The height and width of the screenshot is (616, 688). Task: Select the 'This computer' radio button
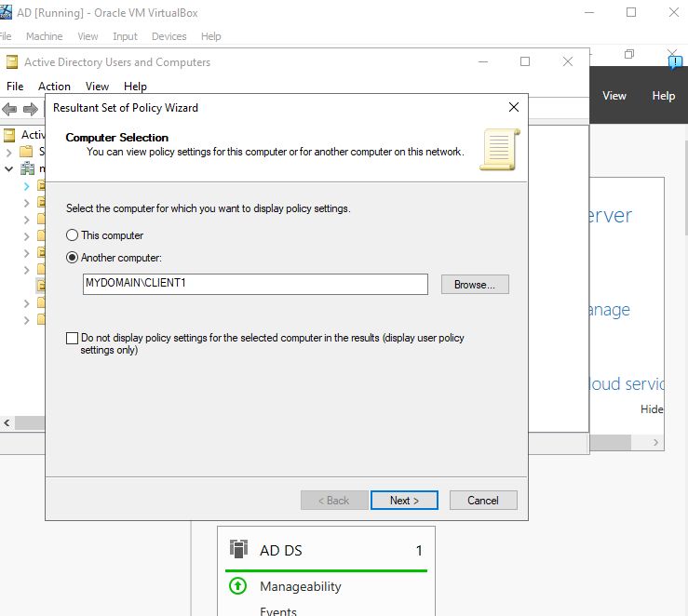click(72, 235)
